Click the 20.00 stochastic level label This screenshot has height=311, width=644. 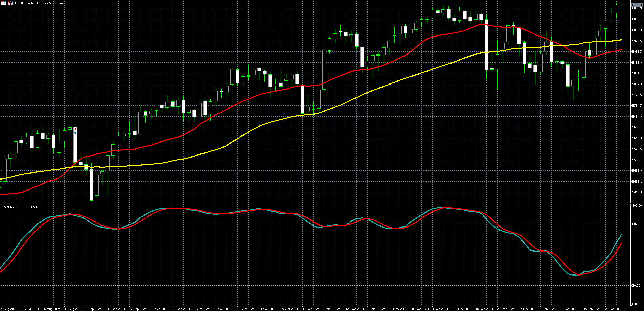coord(637,286)
